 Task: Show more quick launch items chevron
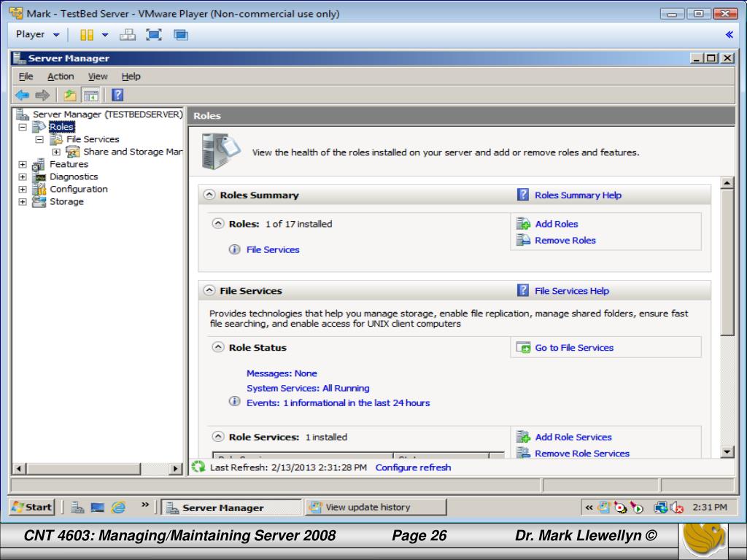pos(145,505)
